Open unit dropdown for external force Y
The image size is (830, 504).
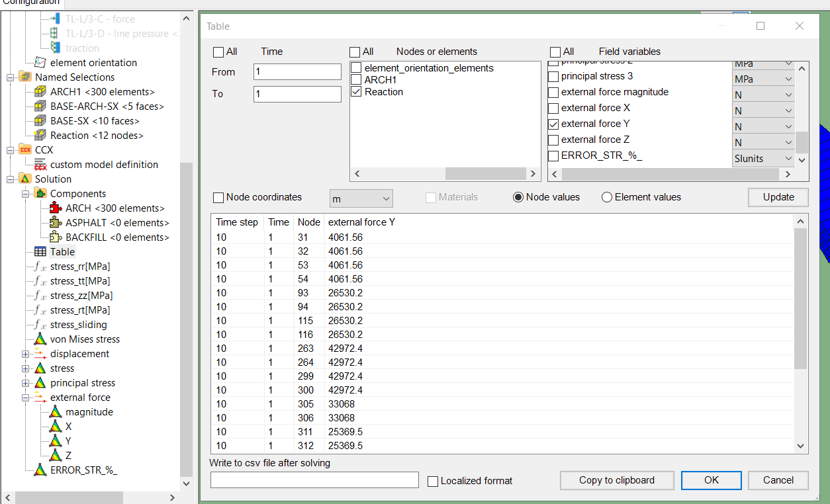[x=763, y=127]
